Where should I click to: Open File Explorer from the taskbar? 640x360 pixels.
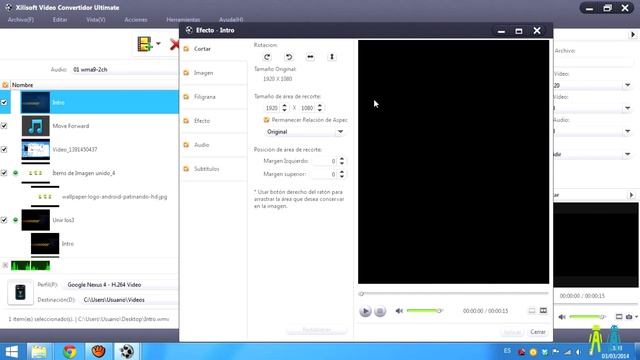pos(39,351)
